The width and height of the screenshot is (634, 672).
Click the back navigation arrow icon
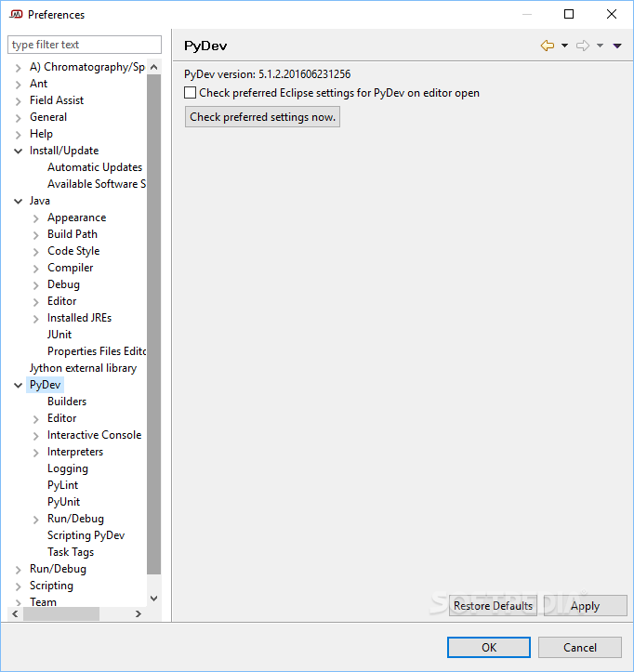(x=548, y=46)
